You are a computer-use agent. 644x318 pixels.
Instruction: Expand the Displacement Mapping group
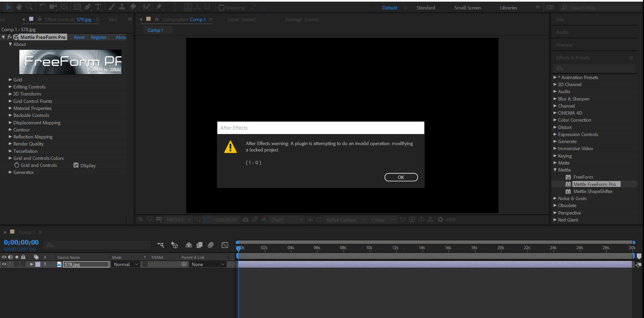(x=10, y=123)
